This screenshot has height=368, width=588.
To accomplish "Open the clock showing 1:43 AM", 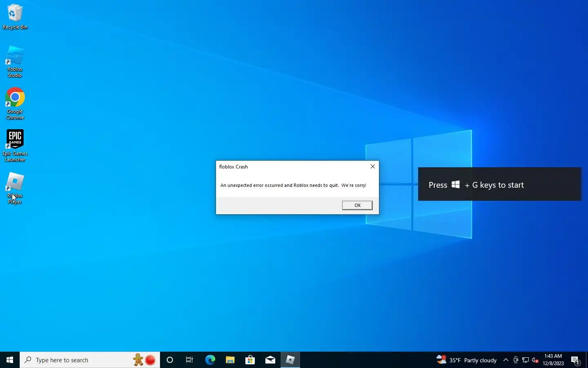I will point(553,360).
